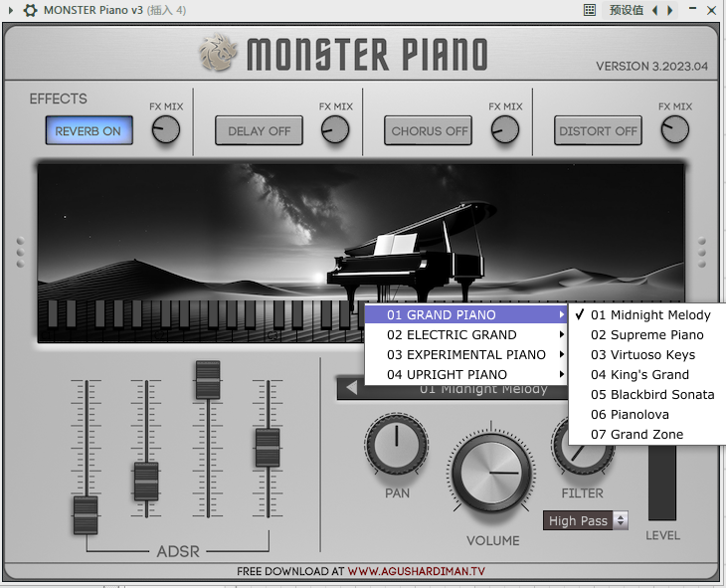Screen dimensions: 726x588
Task: Go to next preset with right arrow
Action: 669,10
